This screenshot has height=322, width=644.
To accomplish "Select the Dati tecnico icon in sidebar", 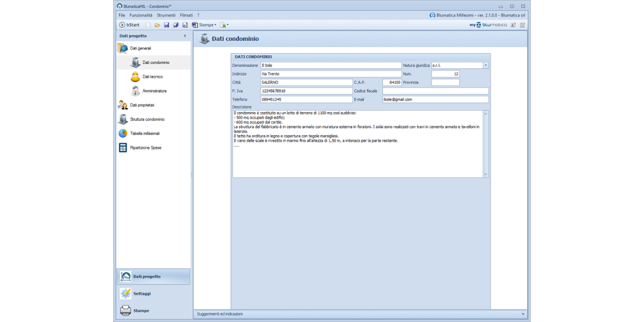I will 135,77.
